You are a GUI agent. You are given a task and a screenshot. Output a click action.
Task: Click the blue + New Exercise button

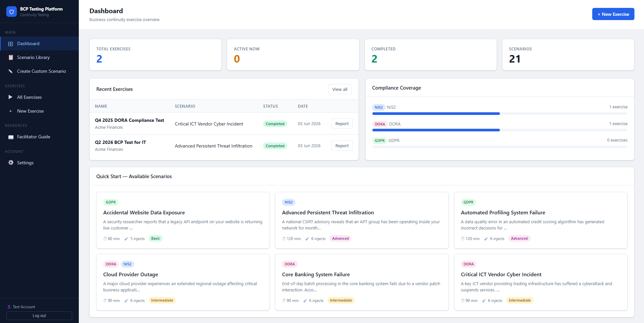pos(613,14)
